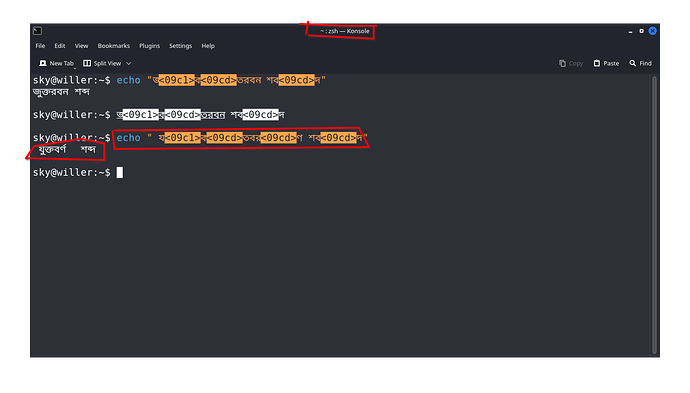Click the Konsole terminal icon in title bar
This screenshot has width=690, height=393.
click(37, 31)
